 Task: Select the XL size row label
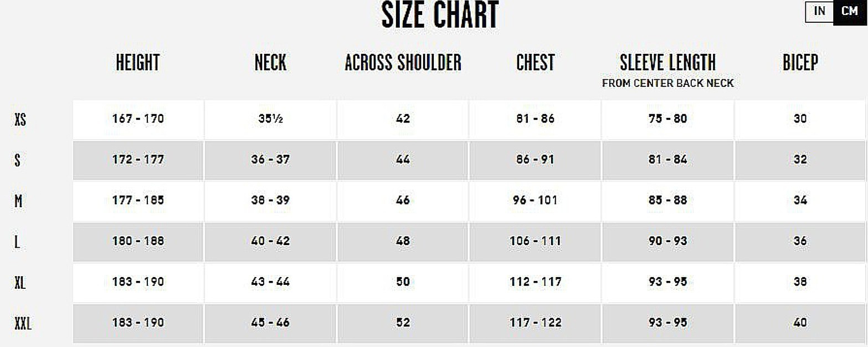20,282
